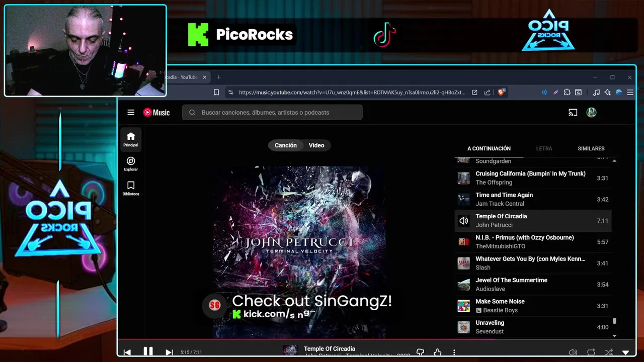Toggle repeat mode

[591, 352]
